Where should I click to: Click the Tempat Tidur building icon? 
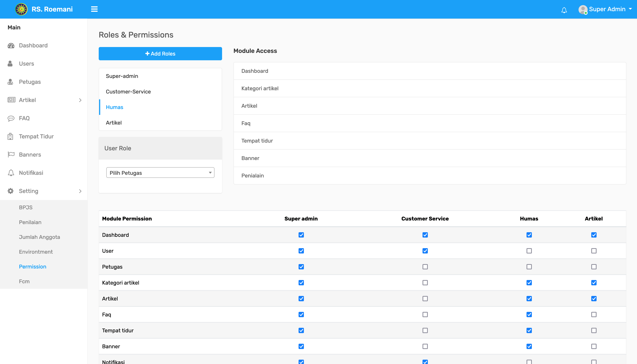click(10, 136)
